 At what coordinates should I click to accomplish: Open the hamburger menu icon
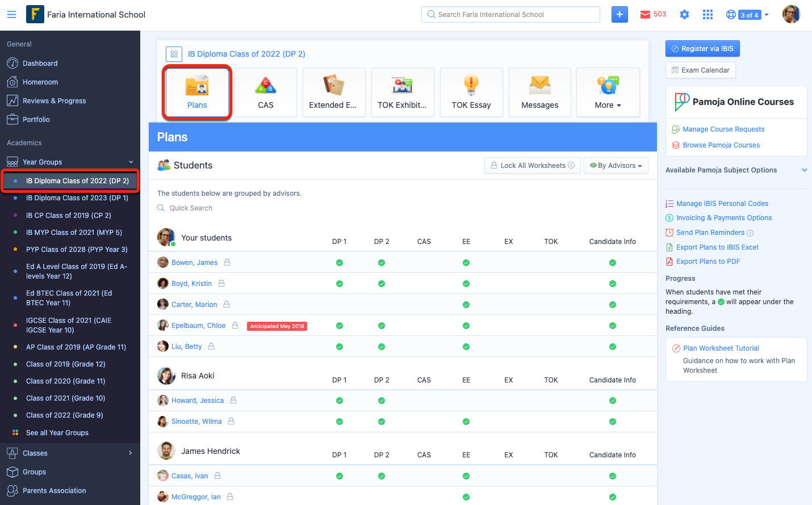pos(11,15)
